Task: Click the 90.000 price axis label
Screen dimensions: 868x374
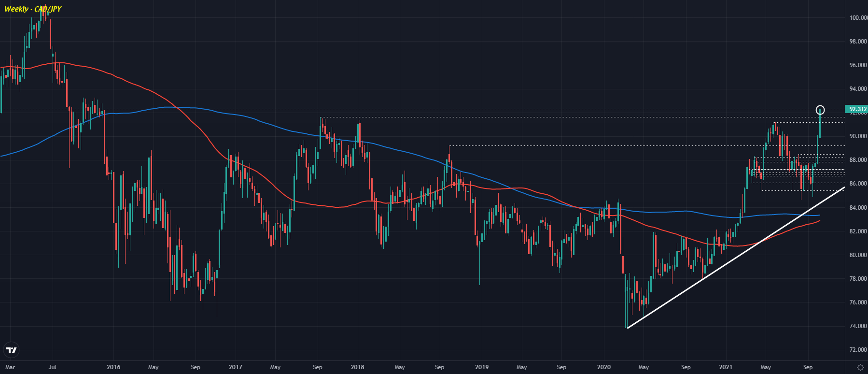Action: (858, 136)
